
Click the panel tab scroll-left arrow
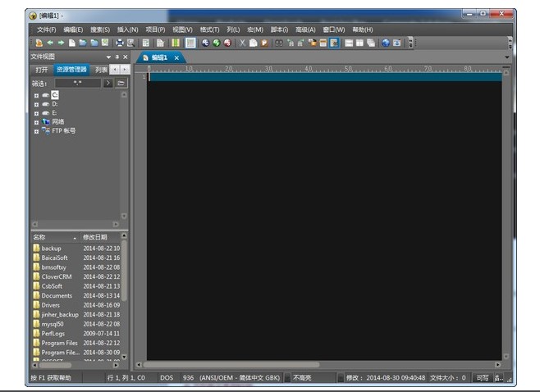pos(115,70)
